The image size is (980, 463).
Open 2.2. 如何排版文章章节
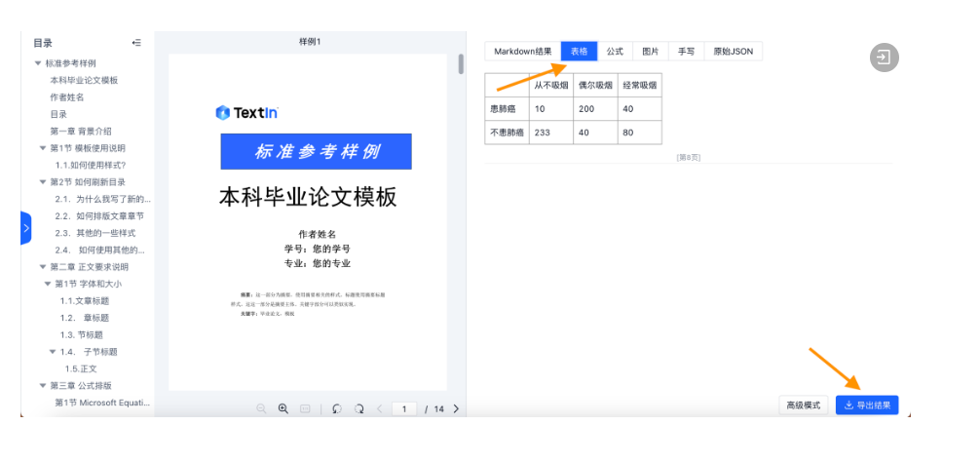coord(99,215)
